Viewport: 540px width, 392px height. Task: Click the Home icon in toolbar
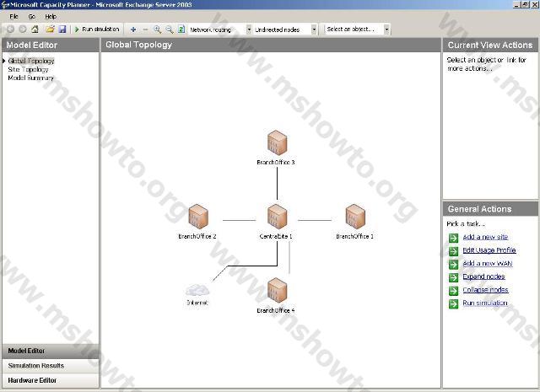point(35,30)
